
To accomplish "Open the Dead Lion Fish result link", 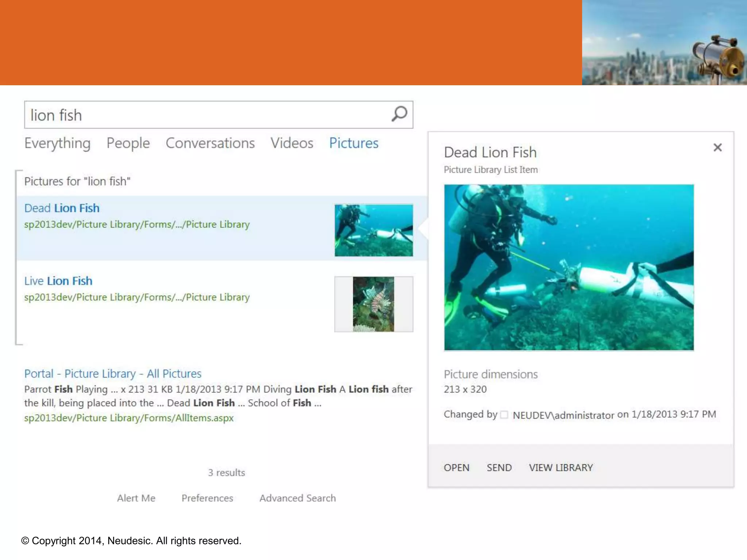I will click(x=62, y=208).
